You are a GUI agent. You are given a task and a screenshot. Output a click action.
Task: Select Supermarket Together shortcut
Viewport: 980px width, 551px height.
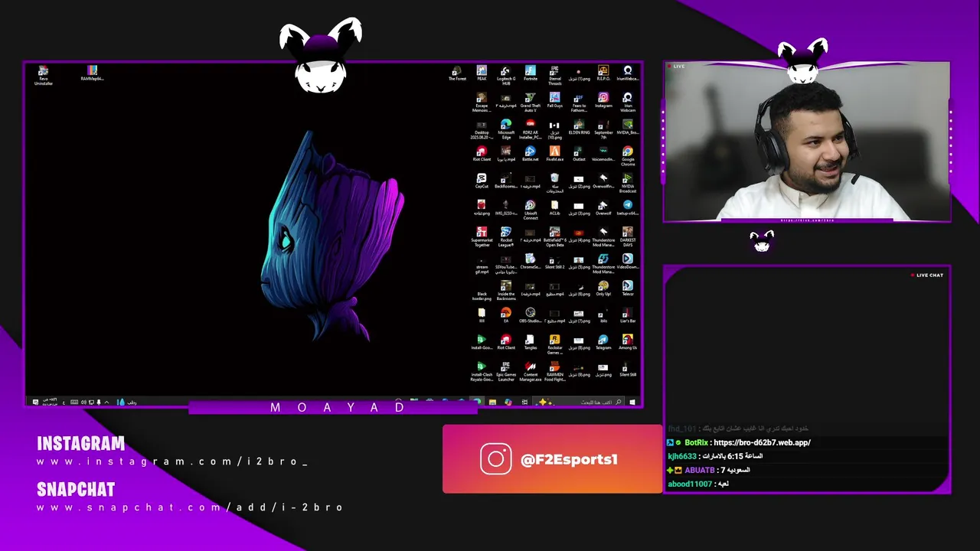(482, 237)
